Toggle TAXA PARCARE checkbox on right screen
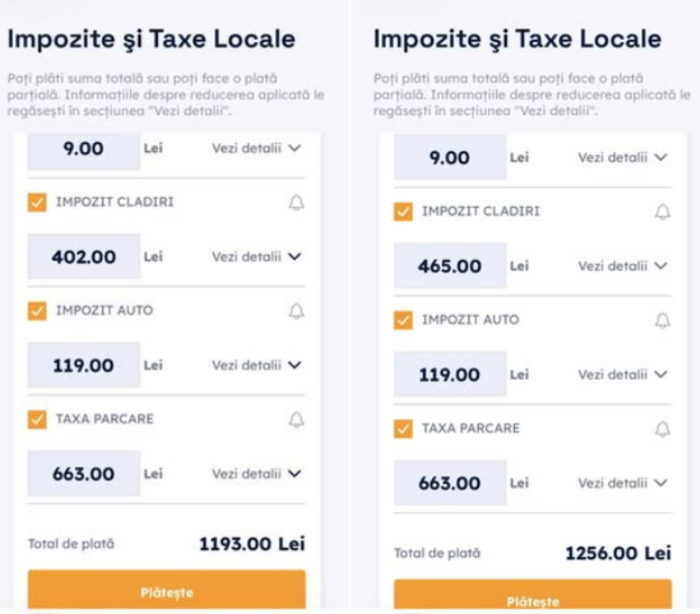Screen dimensions: 700x614 click(403, 429)
